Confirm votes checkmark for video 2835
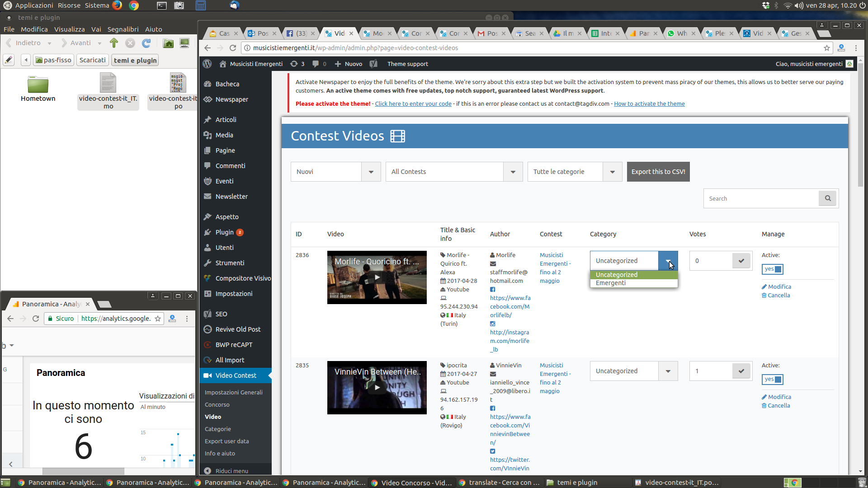The height and width of the screenshot is (488, 868). [x=741, y=371]
